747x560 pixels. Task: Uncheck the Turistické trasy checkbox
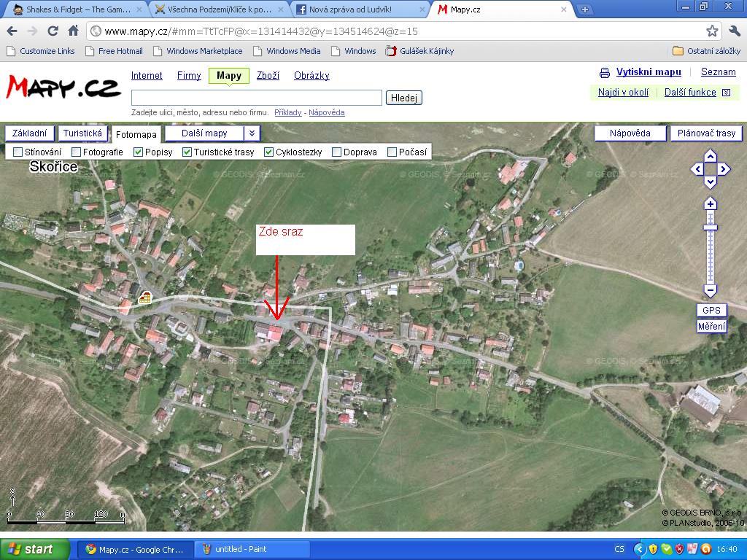[x=187, y=152]
